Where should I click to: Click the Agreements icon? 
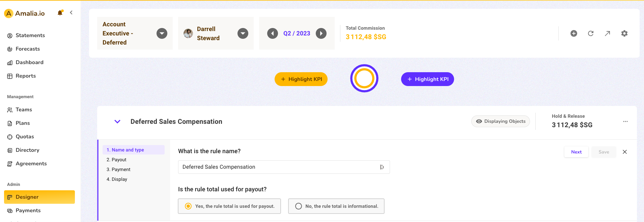pyautogui.click(x=10, y=164)
